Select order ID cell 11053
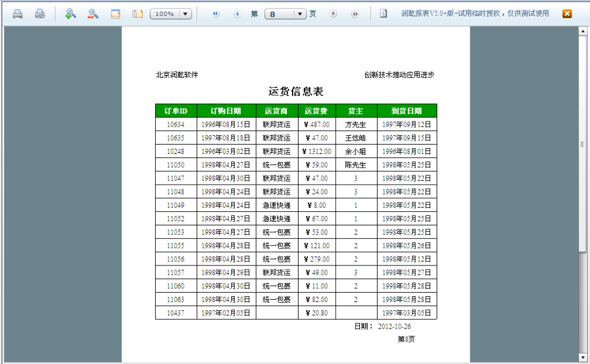 [176, 232]
